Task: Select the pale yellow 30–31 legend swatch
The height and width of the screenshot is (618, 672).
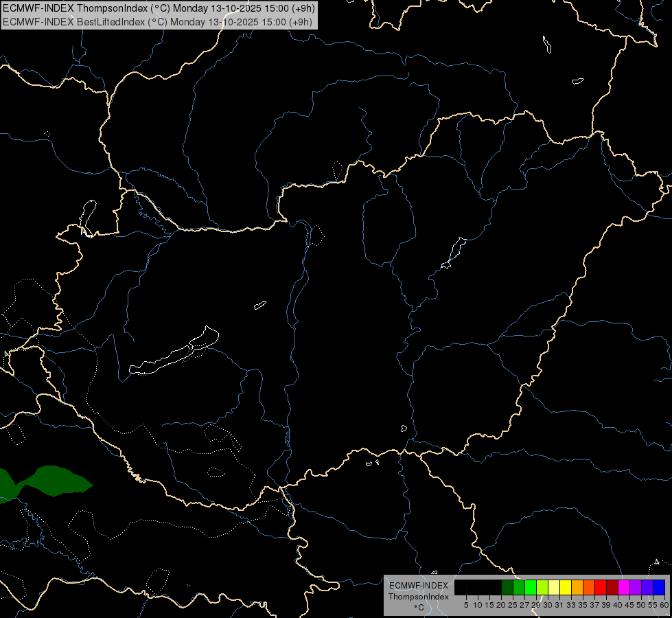Action: point(554,587)
